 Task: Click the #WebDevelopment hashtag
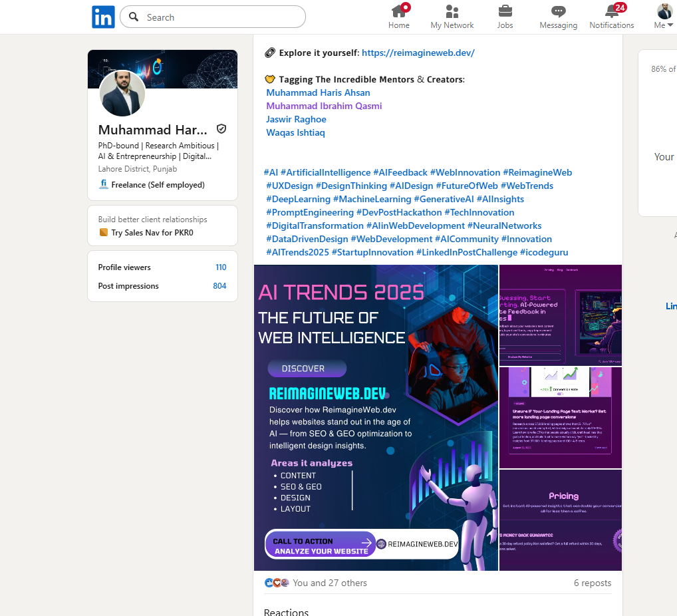click(392, 239)
